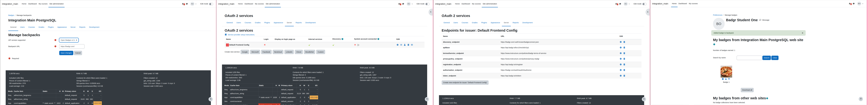Create new Microsoft service
The height and width of the screenshot is (105, 868).
coord(255,52)
